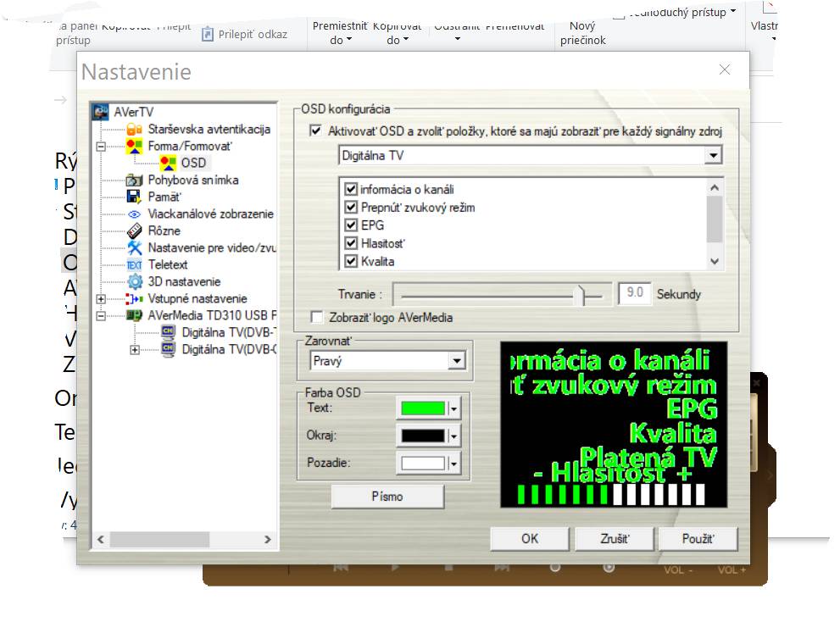Click the Trvanie seconds value field
This screenshot has height=622, width=840.
click(635, 292)
